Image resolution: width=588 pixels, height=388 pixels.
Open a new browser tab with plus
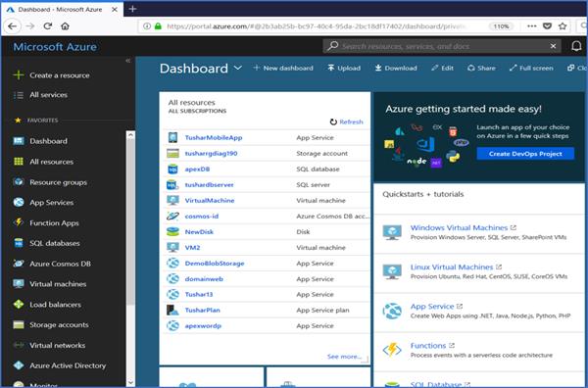[132, 9]
